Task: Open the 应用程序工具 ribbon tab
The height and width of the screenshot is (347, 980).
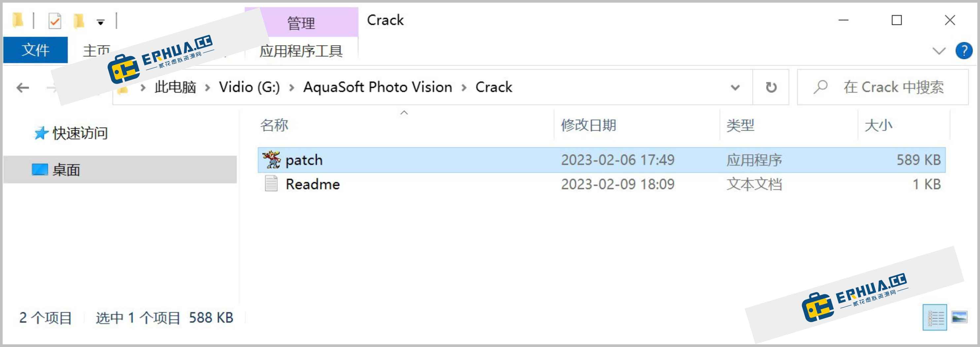Action: pyautogui.click(x=301, y=51)
